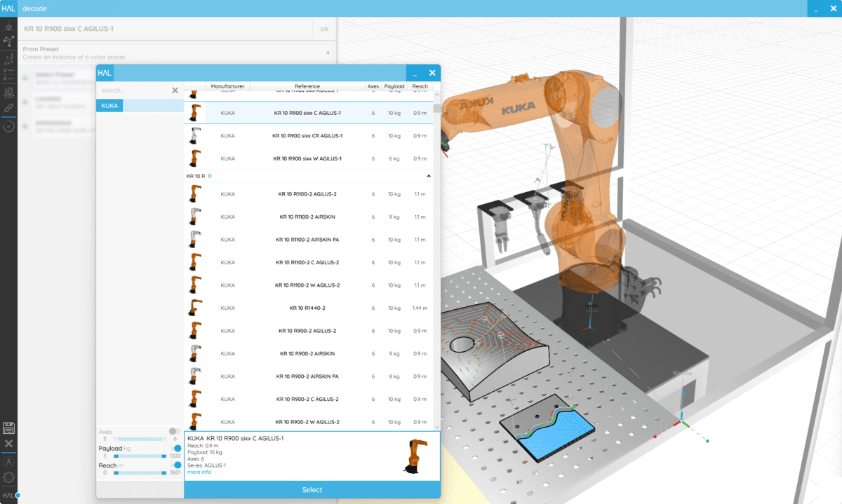Close the preset dialog
This screenshot has height=504, width=842.
[x=432, y=73]
